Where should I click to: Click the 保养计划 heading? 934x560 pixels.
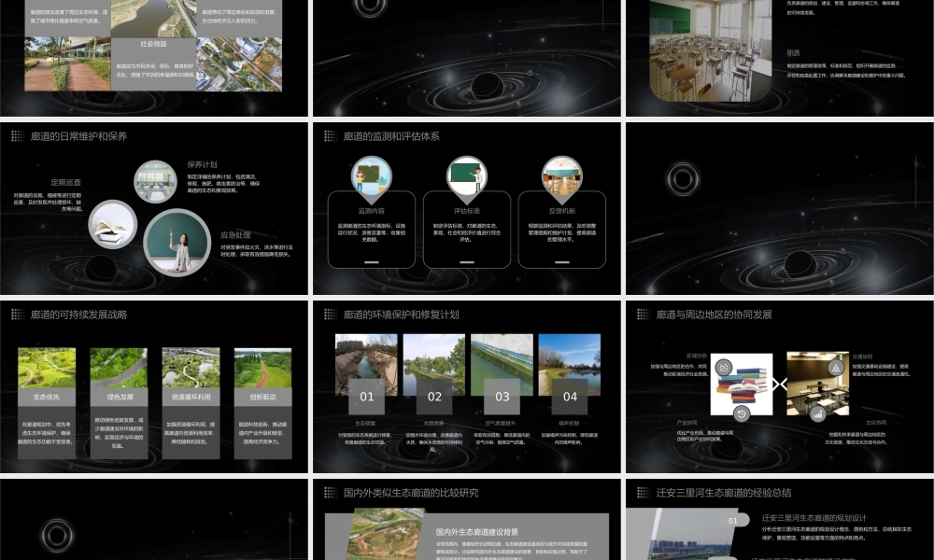[x=202, y=164]
